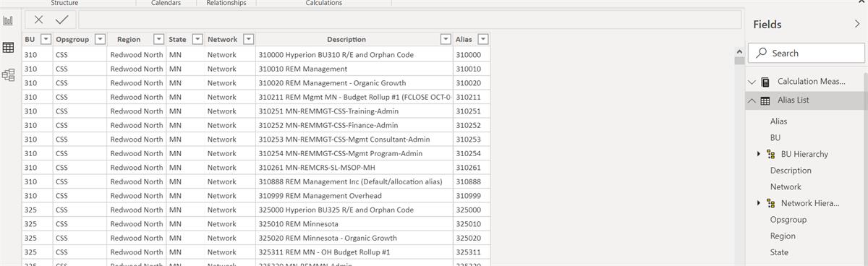Image resolution: width=868 pixels, height=266 pixels.
Task: Select Opsgroup field in Fields pane
Action: click(x=788, y=220)
